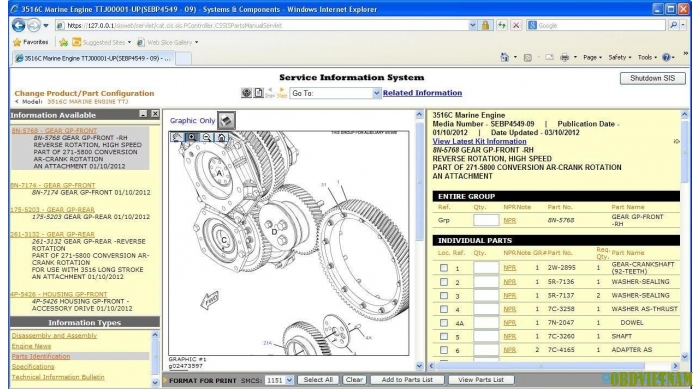Image resolution: width=700 pixels, height=390 pixels.
Task: Click the Qty field for Grp 8N-5768
Action: 486,220
